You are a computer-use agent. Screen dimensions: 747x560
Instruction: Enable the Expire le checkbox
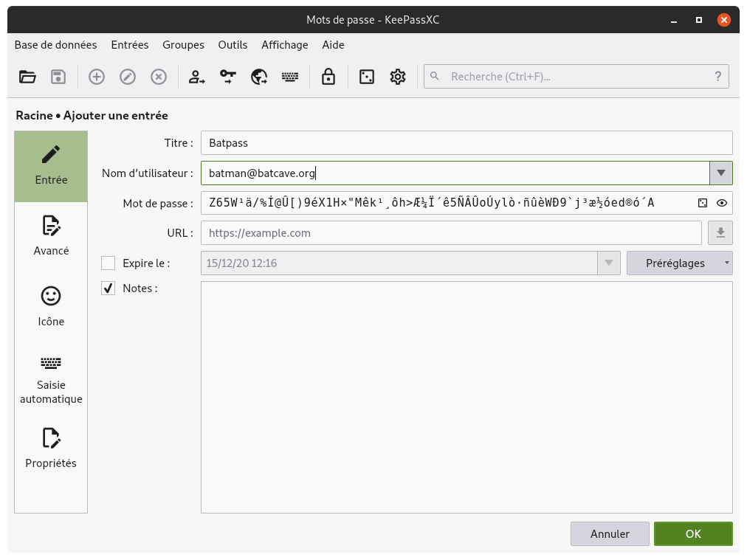[x=109, y=263]
